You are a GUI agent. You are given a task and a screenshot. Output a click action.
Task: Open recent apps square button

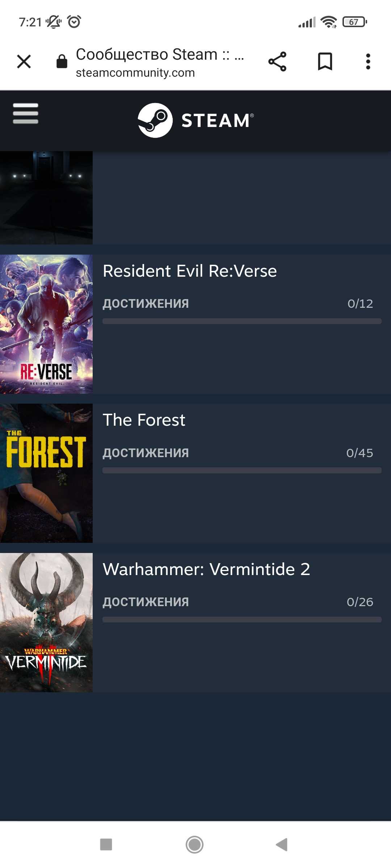tap(106, 845)
